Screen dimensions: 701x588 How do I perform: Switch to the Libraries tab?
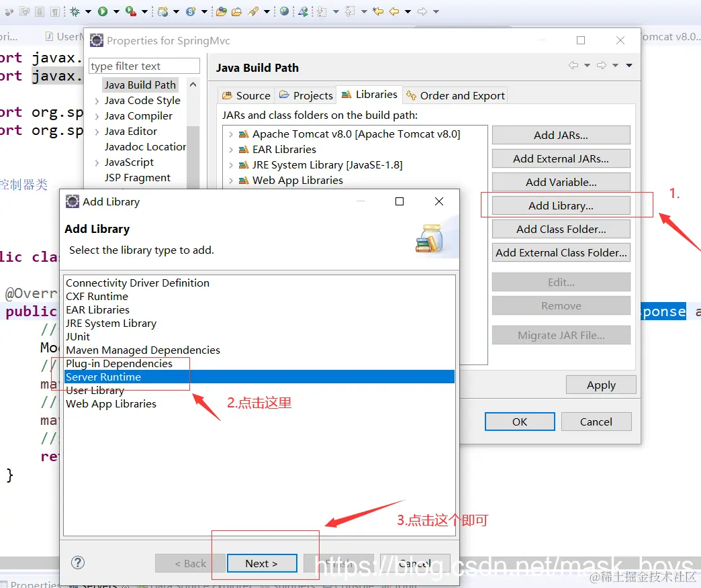click(369, 95)
